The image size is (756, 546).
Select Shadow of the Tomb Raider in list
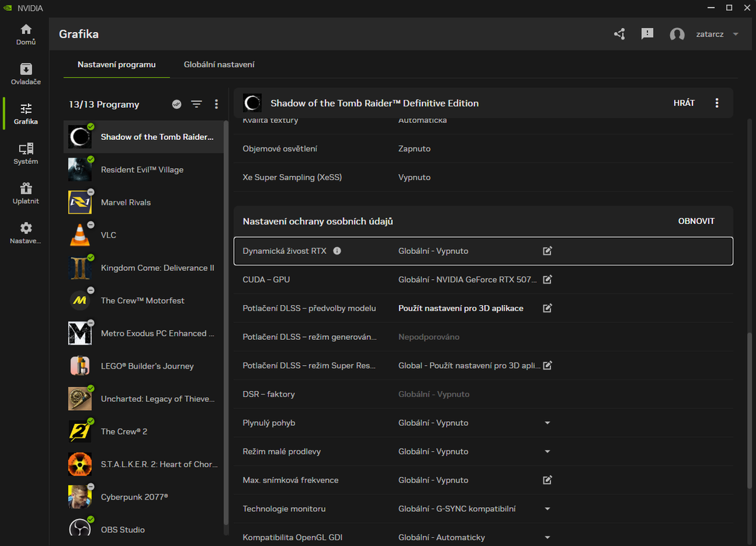point(143,137)
